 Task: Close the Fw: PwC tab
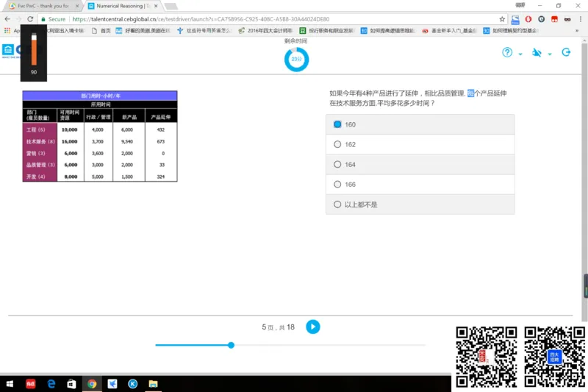(77, 6)
